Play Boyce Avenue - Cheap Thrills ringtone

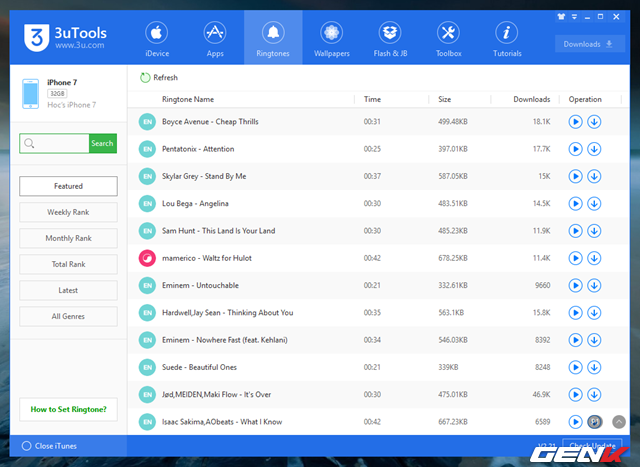click(576, 122)
